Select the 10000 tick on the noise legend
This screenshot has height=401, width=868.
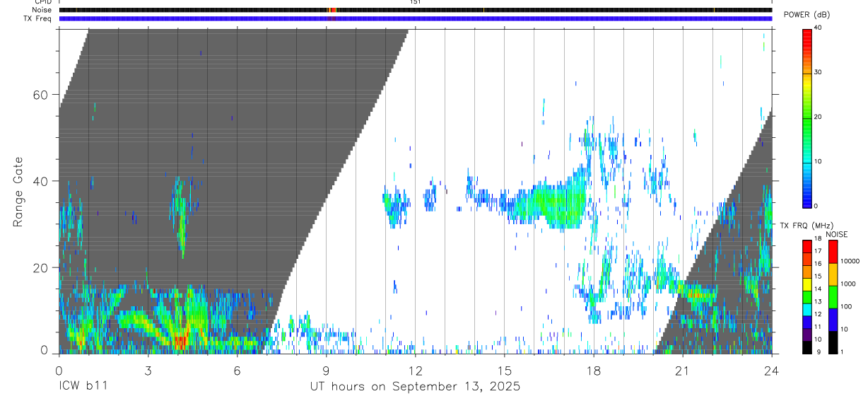point(852,262)
